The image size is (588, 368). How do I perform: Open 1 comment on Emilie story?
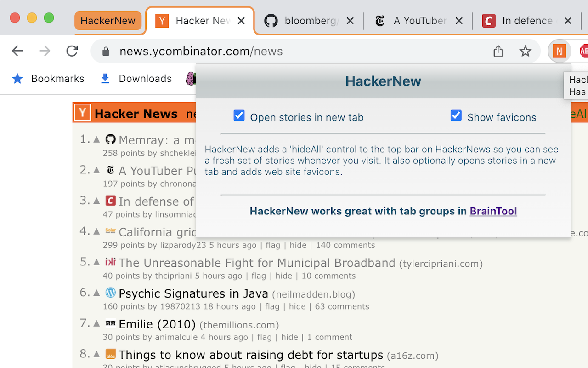pyautogui.click(x=330, y=337)
